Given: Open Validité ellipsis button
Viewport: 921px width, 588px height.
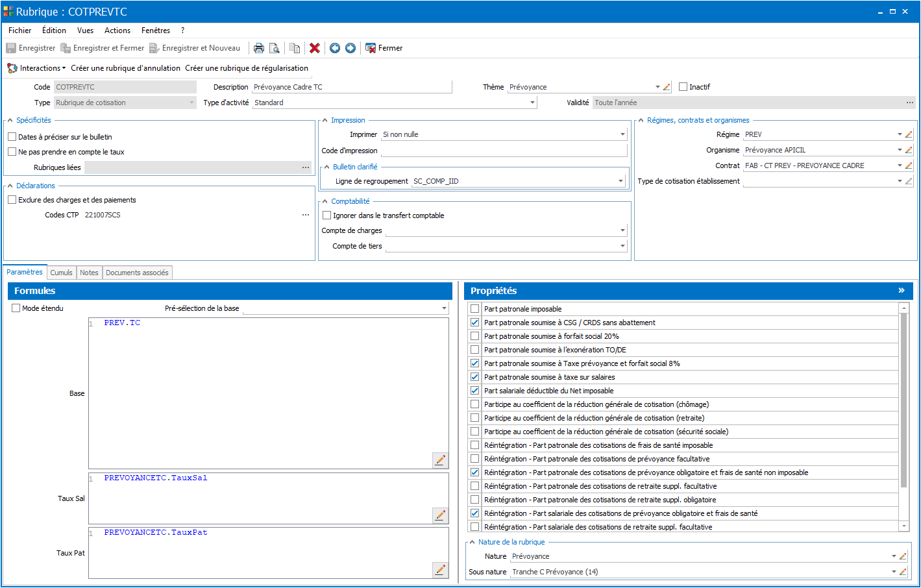Looking at the screenshot, I should (910, 103).
